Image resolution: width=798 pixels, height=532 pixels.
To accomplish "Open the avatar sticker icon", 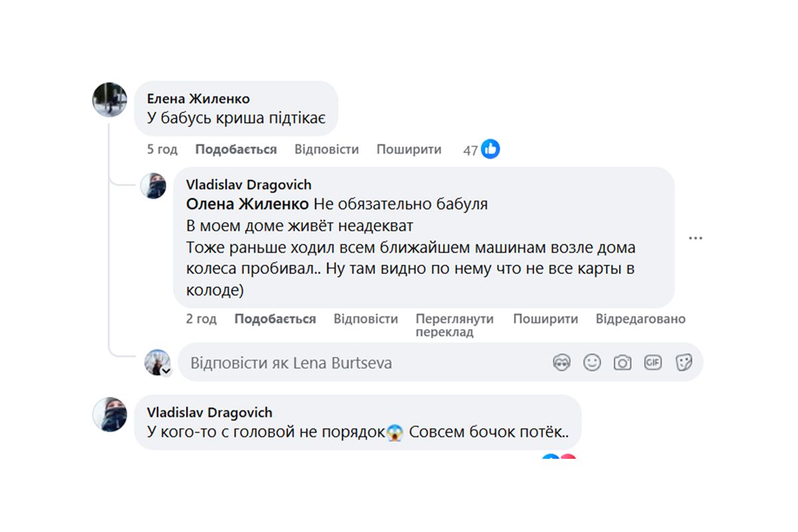I will pyautogui.click(x=562, y=362).
